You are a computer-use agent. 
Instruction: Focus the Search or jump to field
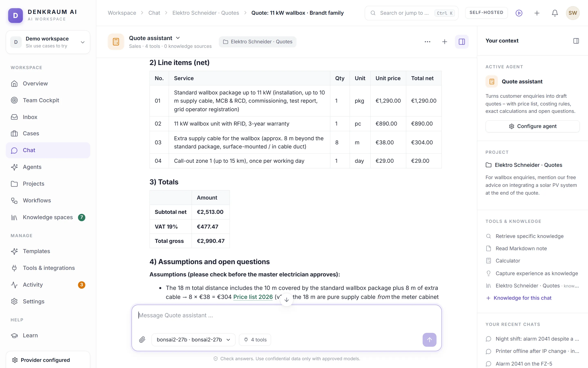[x=411, y=13]
